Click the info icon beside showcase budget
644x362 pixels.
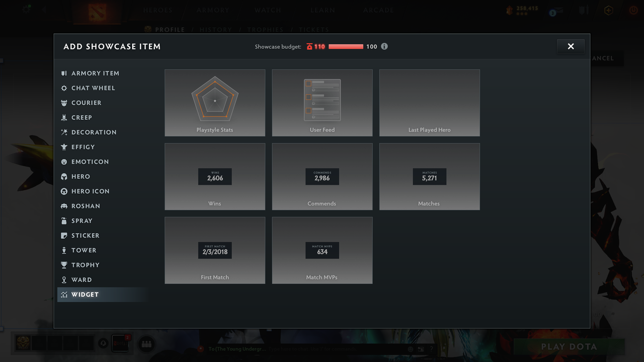pyautogui.click(x=384, y=46)
